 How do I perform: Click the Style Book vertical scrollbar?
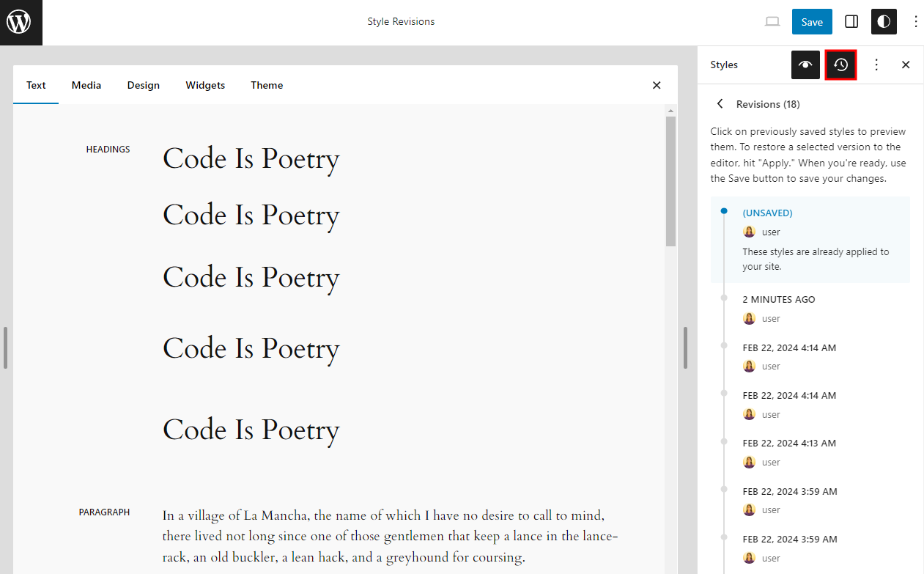(670, 181)
